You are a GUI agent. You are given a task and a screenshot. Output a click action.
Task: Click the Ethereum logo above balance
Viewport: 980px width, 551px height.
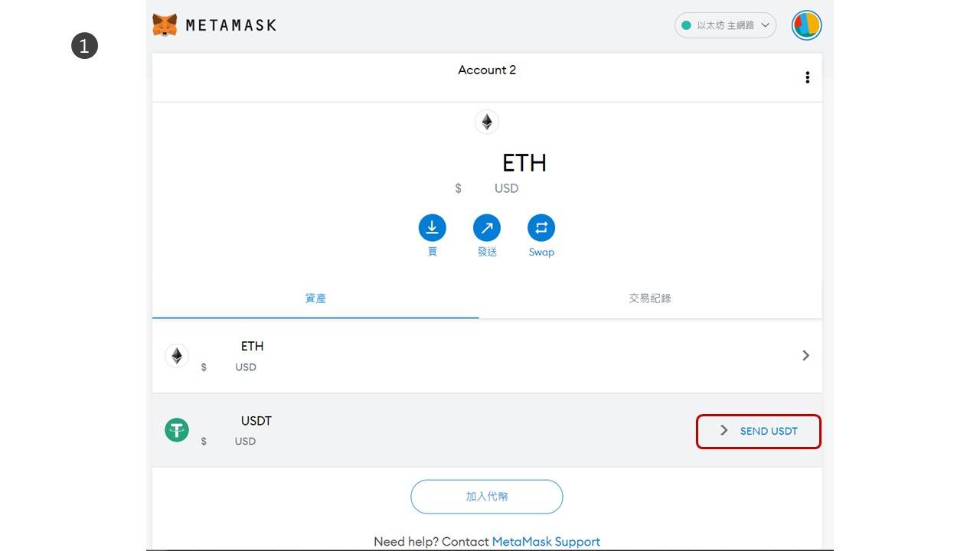coord(487,122)
